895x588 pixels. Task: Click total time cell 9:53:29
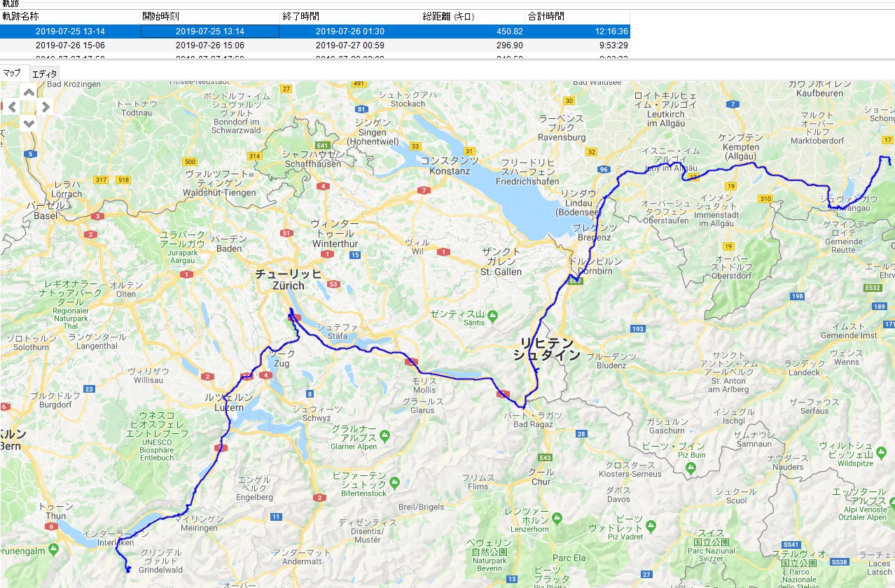point(578,45)
